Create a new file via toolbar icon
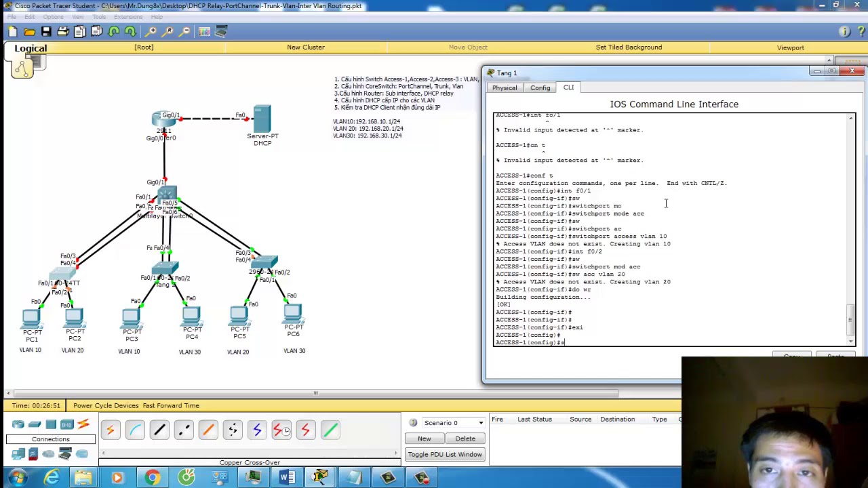Viewport: 868px width, 488px height. pos(13,31)
